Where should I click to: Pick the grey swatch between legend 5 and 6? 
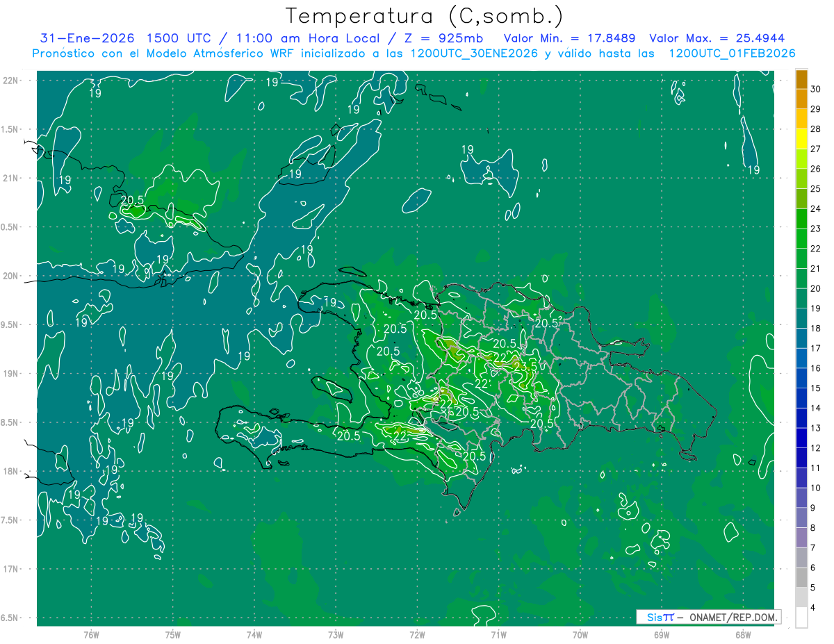pos(801,578)
